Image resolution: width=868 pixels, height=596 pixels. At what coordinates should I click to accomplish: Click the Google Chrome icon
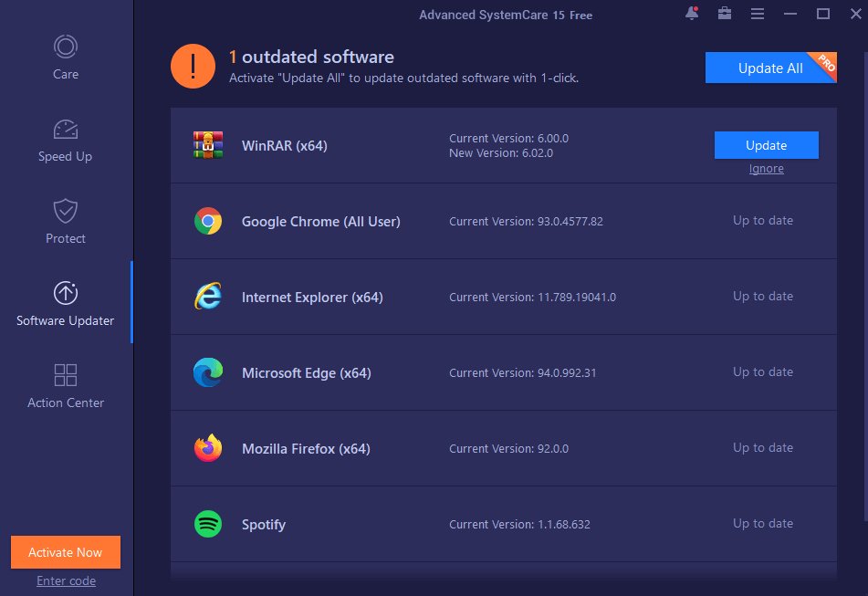click(207, 220)
